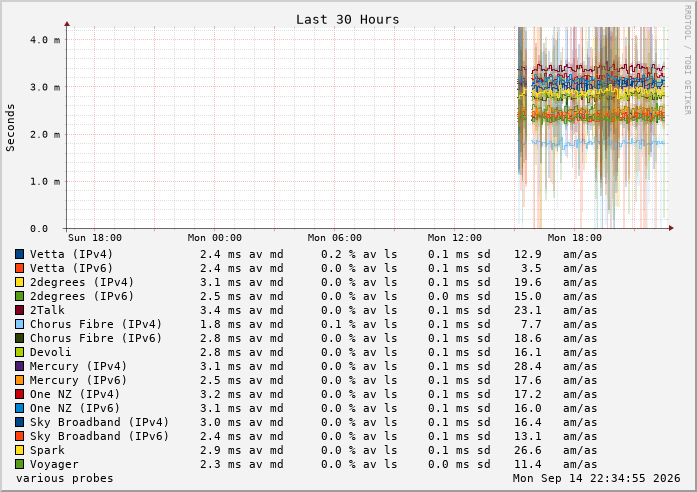
Task: Select the One NZ (IPv4) red swatch
Action: [20, 394]
